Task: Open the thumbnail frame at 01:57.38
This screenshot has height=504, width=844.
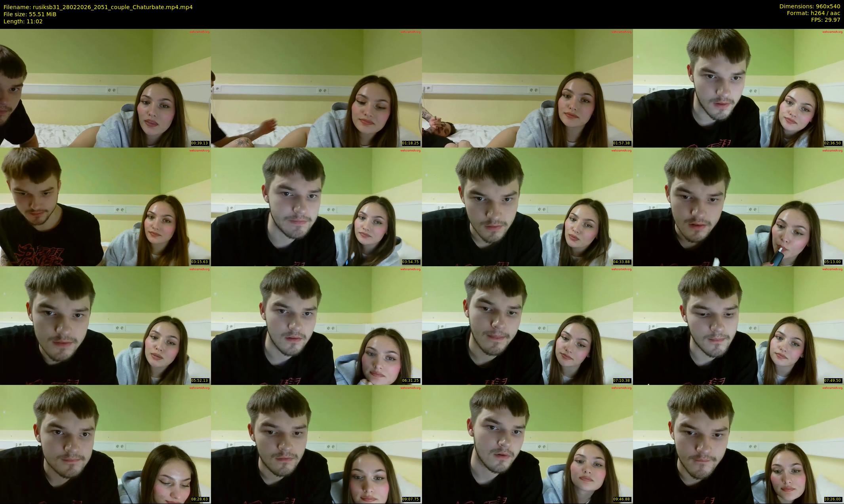Action: click(x=527, y=88)
